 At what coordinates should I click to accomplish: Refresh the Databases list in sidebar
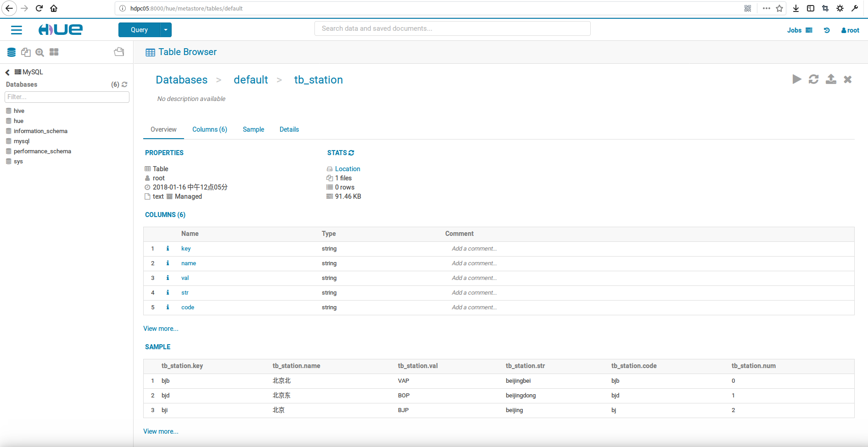click(124, 84)
